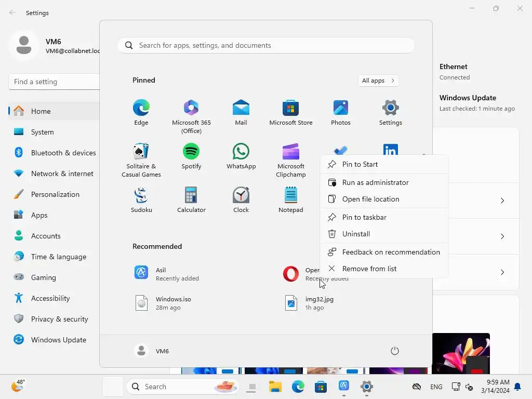This screenshot has width=532, height=399.
Task: Select Uninstall from context menu
Action: tap(384, 234)
